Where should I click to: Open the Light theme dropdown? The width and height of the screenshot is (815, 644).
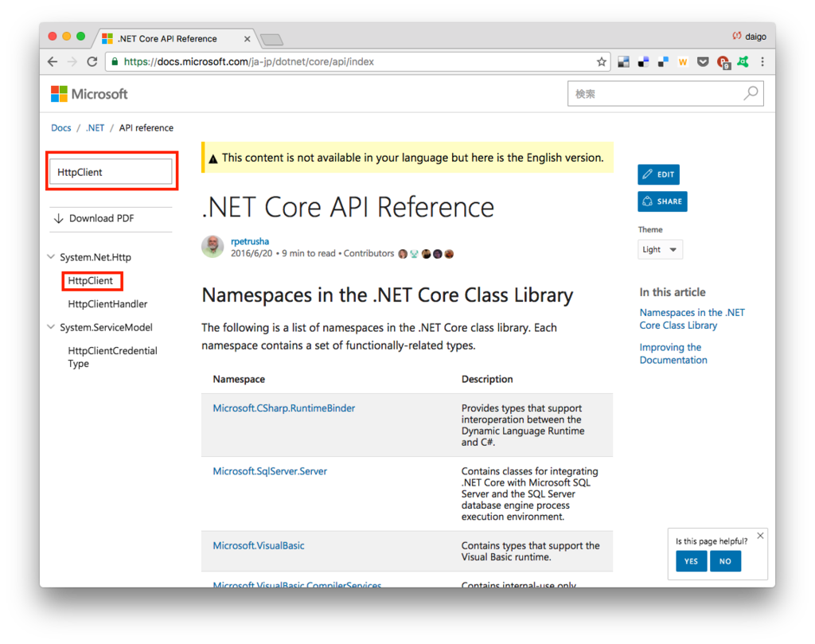(x=660, y=249)
